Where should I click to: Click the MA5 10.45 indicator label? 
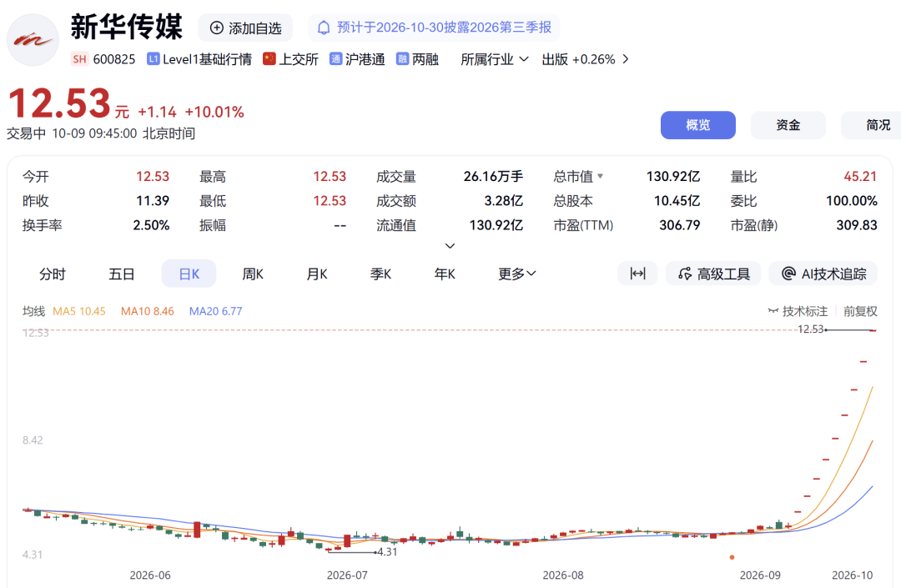click(x=79, y=311)
